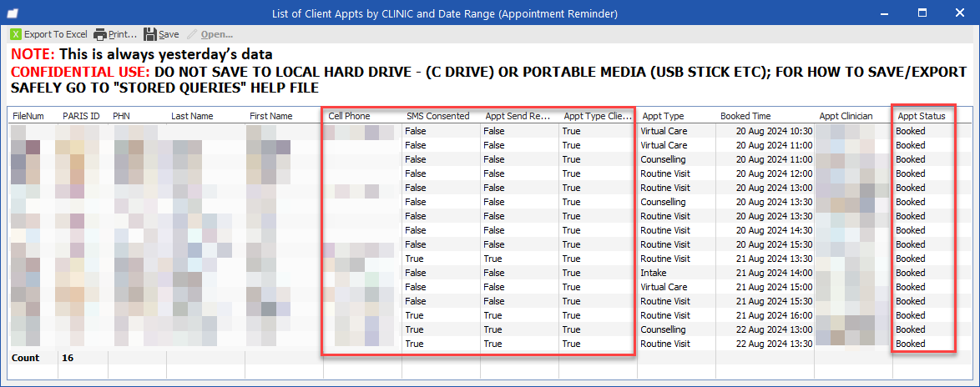The image size is (980, 387).
Task: Click the Appt Status column header
Action: tap(921, 116)
